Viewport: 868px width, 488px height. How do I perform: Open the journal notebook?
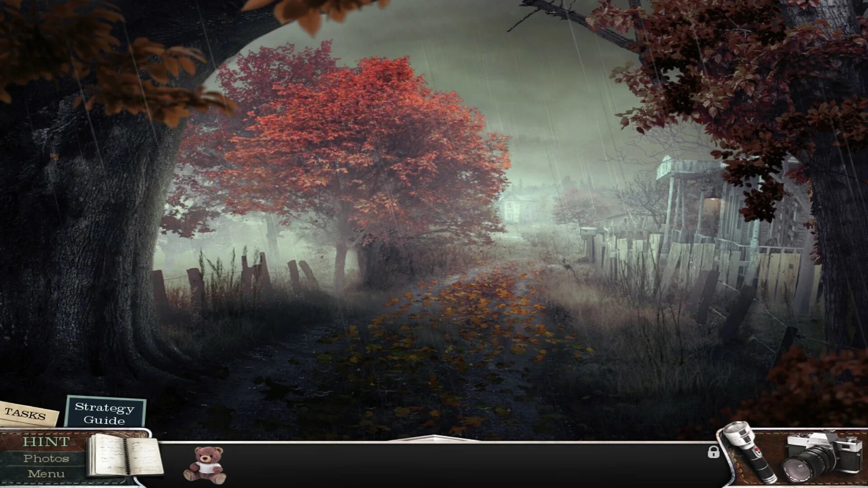(x=125, y=455)
